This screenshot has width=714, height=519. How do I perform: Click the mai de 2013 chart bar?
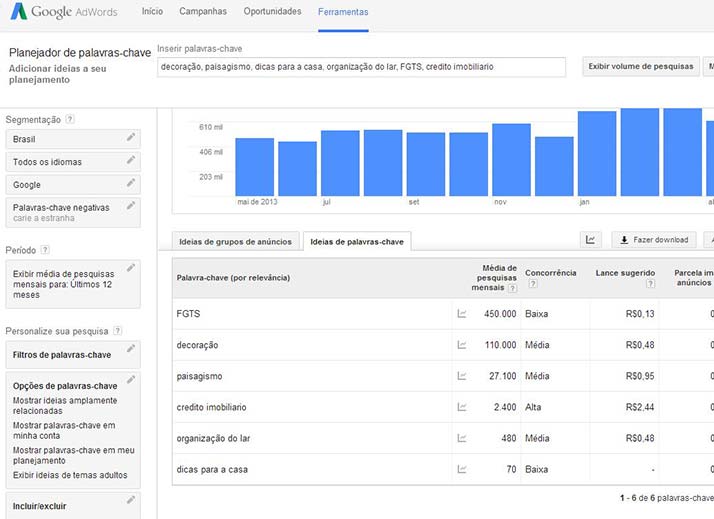(255, 167)
